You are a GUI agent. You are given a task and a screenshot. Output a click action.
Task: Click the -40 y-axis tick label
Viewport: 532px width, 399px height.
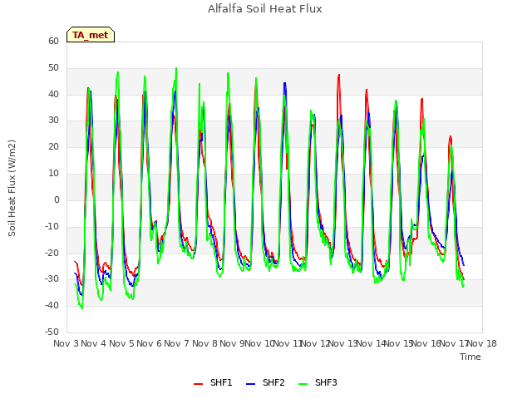tap(52, 305)
